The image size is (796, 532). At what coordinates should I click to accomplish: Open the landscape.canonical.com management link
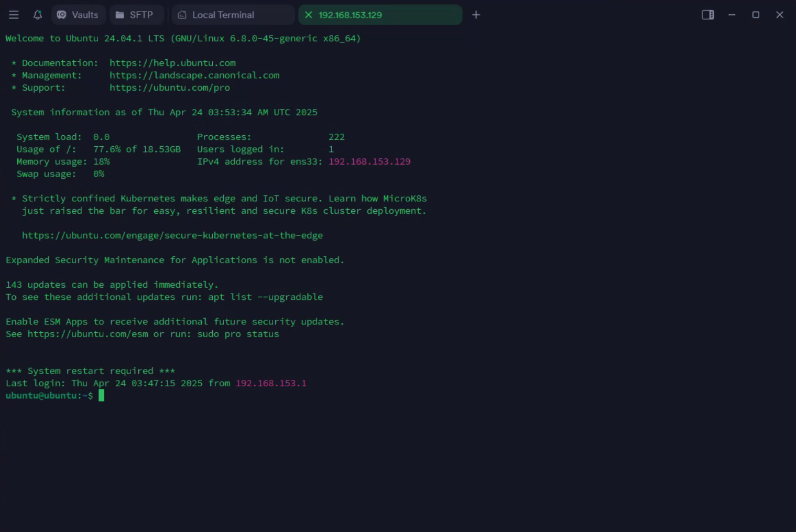pos(194,75)
